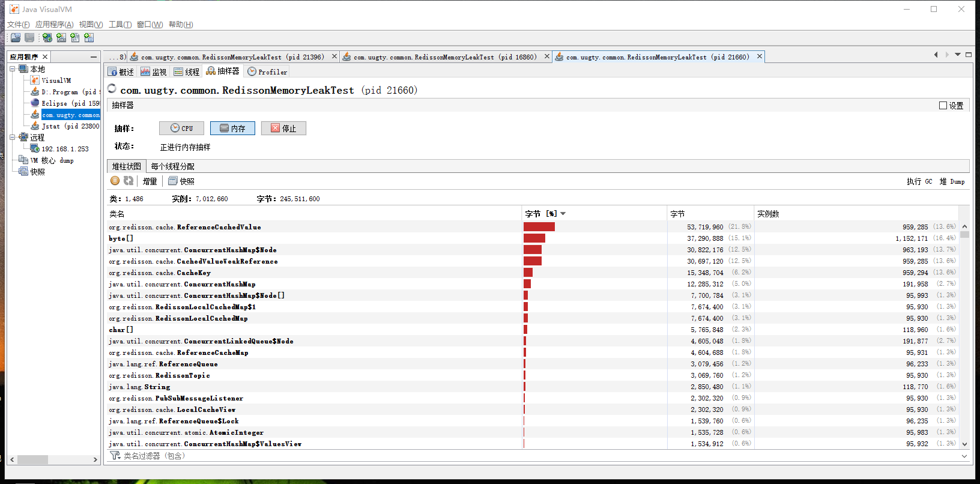Screen dimensions: 980x484
Task: Collapse the 远程 remote tree node
Action: (x=13, y=138)
